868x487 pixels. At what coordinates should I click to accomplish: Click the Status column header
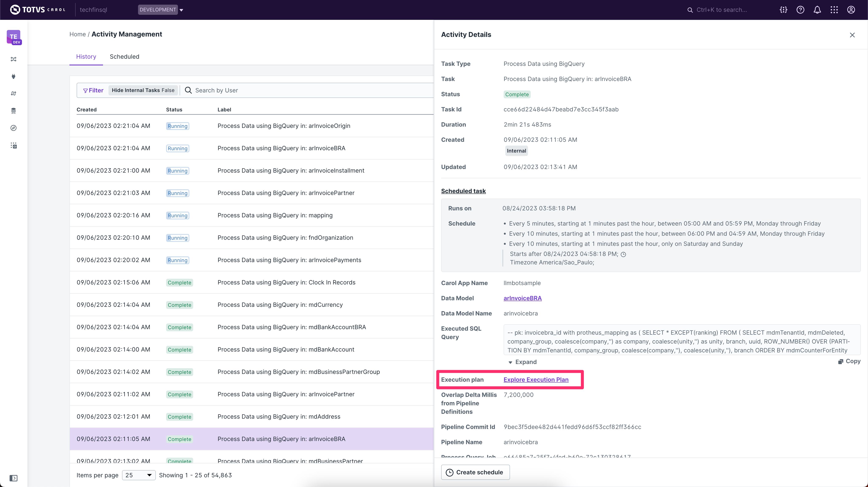coord(174,110)
